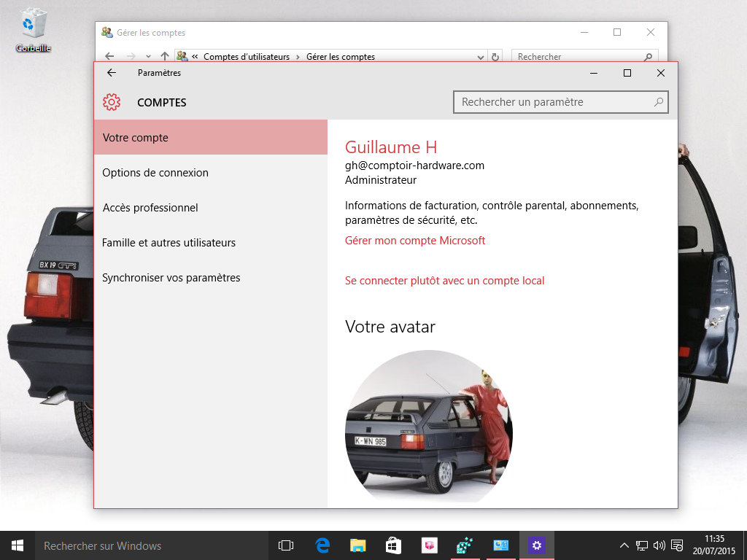Open the Corbeille desktop icon
This screenshot has width=747, height=560.
click(33, 29)
